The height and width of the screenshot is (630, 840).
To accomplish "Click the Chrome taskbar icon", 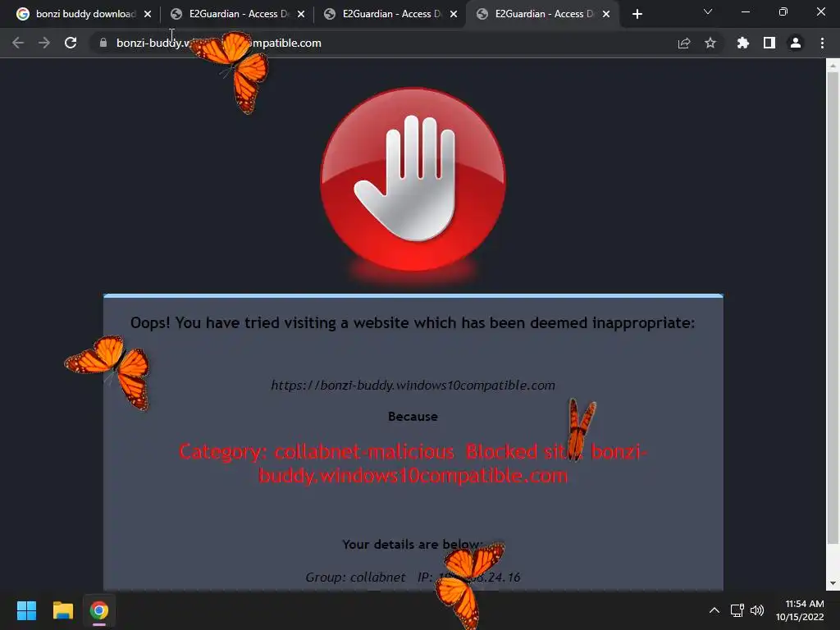I will point(99,610).
